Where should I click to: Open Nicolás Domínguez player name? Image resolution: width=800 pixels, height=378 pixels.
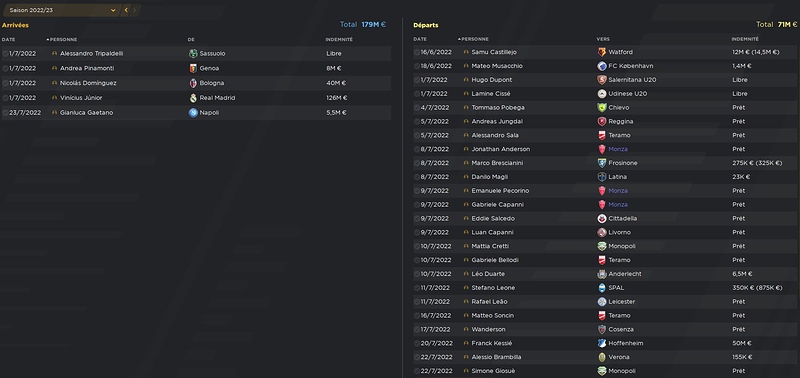pos(88,83)
